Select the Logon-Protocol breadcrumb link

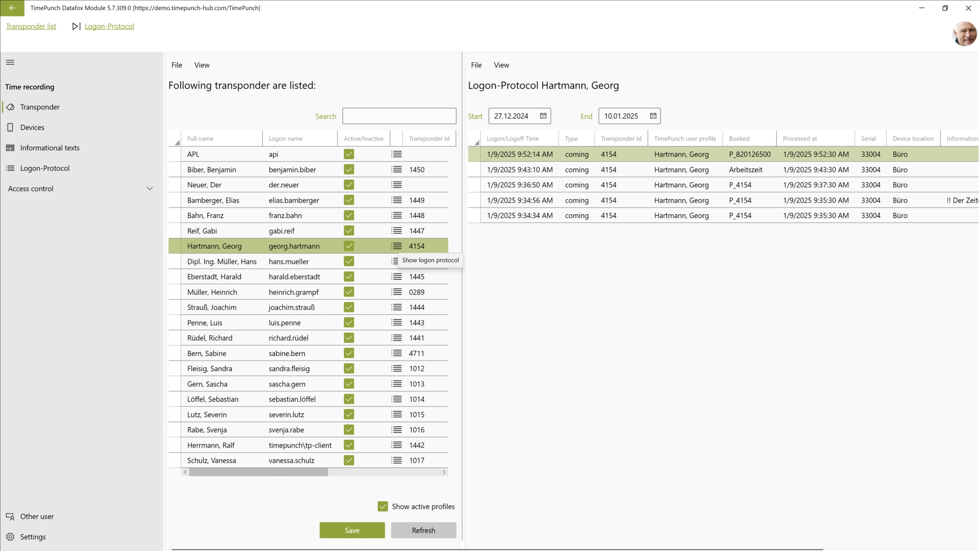[110, 26]
